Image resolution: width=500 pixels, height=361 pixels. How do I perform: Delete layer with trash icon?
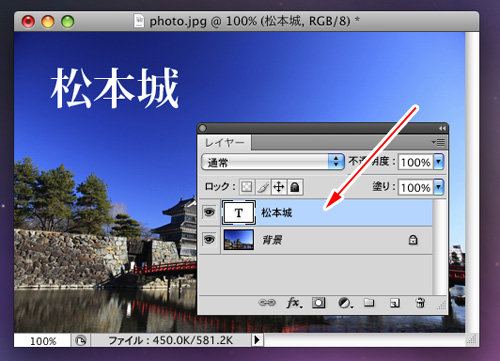pos(420,303)
